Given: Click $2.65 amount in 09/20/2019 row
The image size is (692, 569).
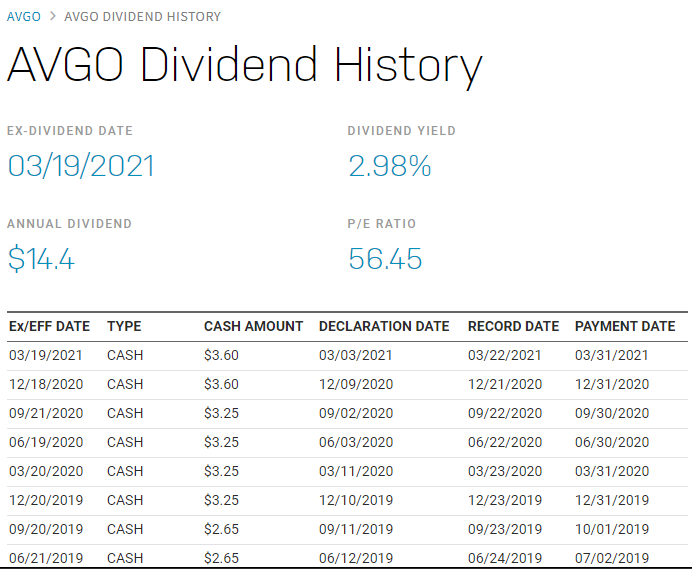Looking at the screenshot, I should coord(221,529).
